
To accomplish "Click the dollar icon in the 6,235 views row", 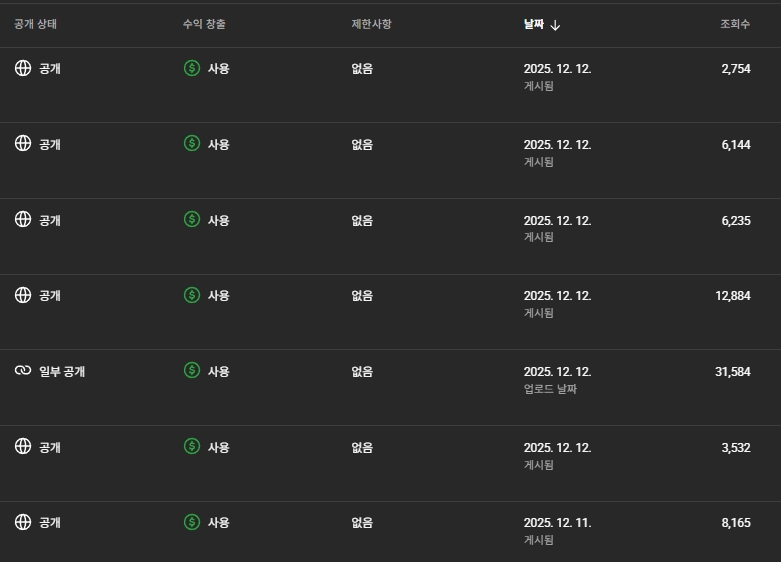I will tap(192, 219).
